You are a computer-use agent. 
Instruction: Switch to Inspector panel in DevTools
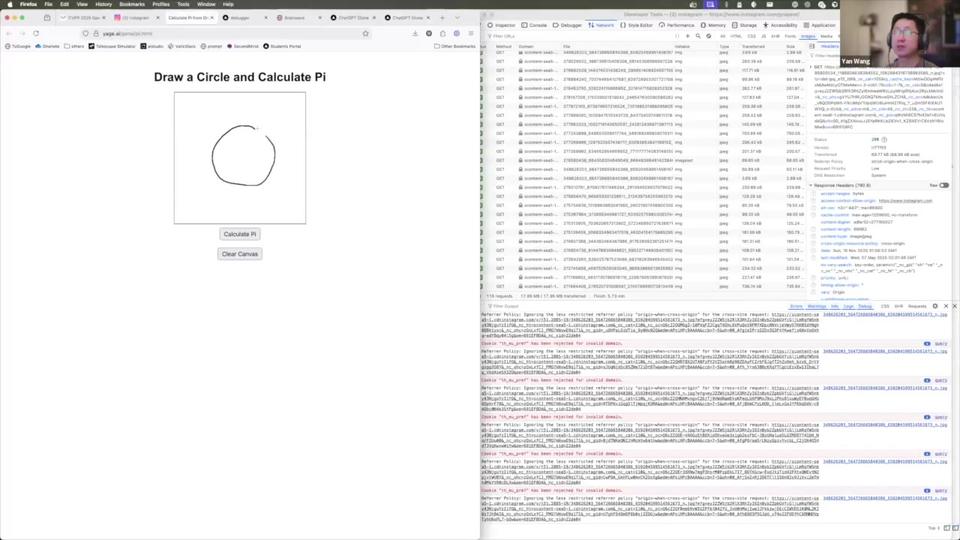(501, 25)
